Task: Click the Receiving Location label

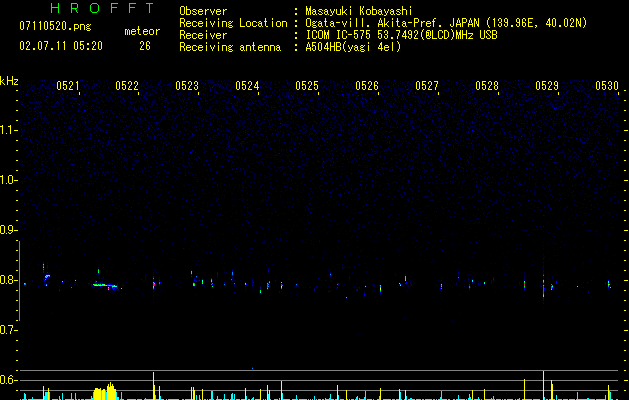Action: (x=233, y=23)
